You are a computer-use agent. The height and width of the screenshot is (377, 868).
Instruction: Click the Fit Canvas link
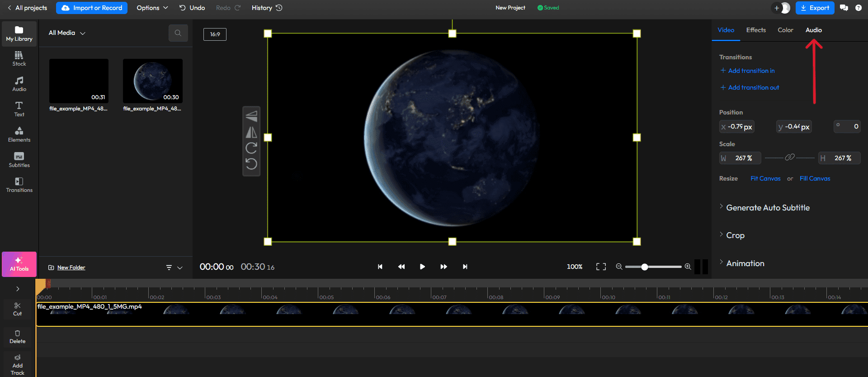tap(765, 178)
